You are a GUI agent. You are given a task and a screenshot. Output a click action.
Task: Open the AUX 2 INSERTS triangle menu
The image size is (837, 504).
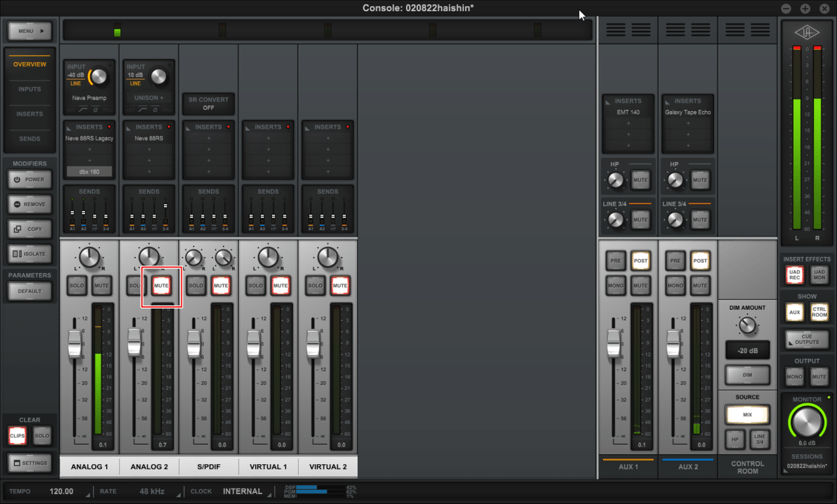pos(668,101)
